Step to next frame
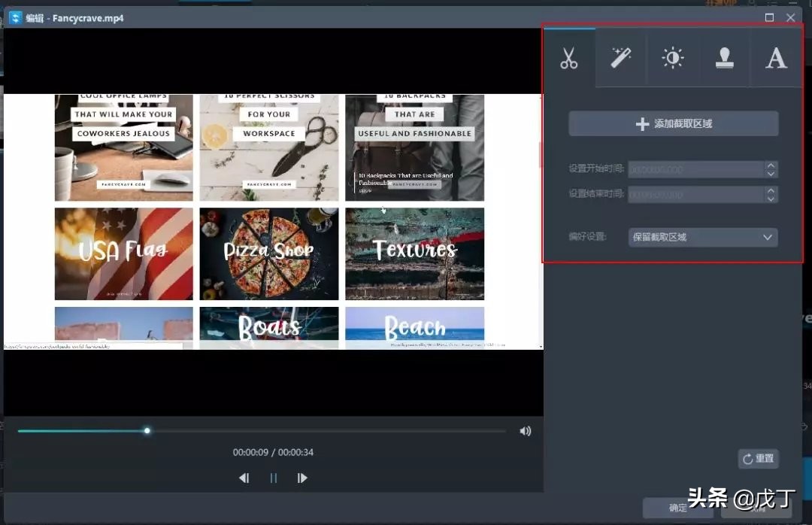Image resolution: width=812 pixels, height=525 pixels. 302,478
